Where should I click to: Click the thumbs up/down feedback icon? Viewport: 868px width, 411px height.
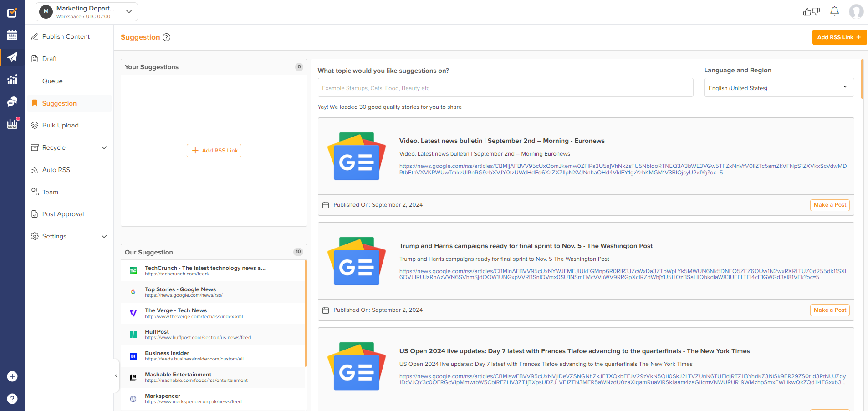(812, 12)
